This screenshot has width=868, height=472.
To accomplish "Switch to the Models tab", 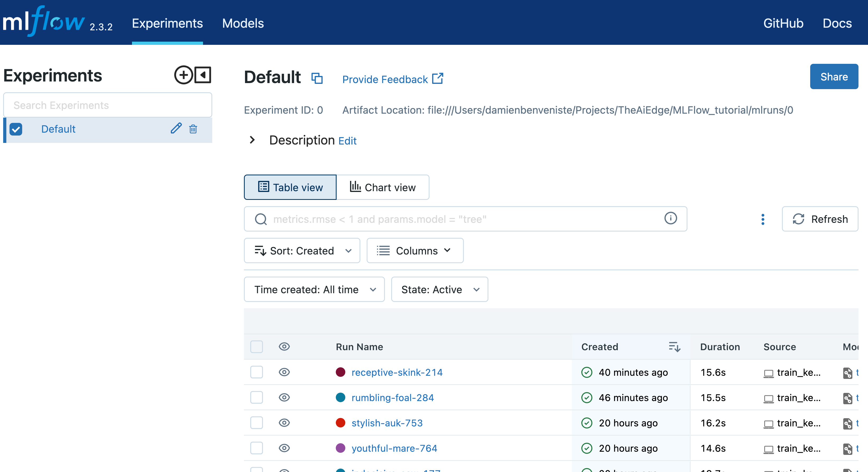I will pyautogui.click(x=243, y=23).
